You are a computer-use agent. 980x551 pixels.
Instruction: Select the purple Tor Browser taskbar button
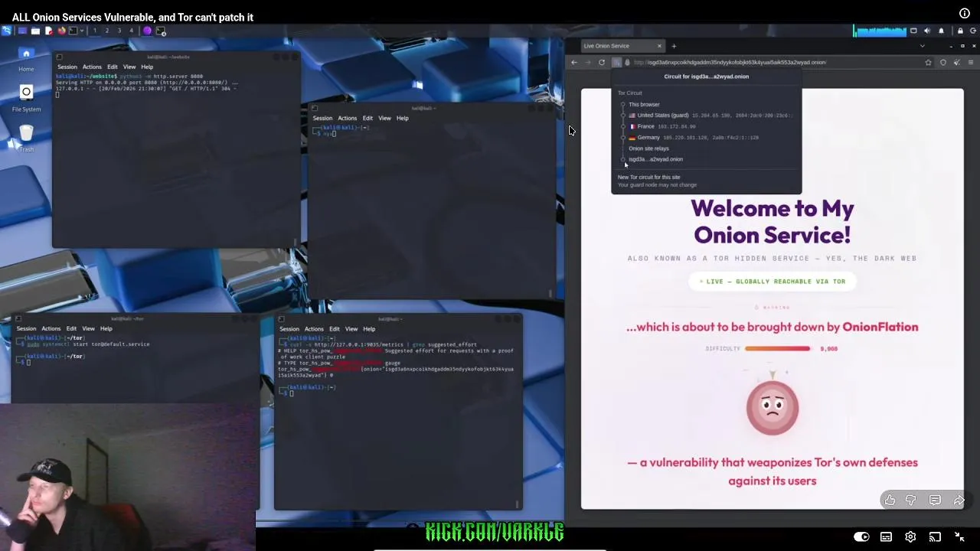(x=147, y=31)
